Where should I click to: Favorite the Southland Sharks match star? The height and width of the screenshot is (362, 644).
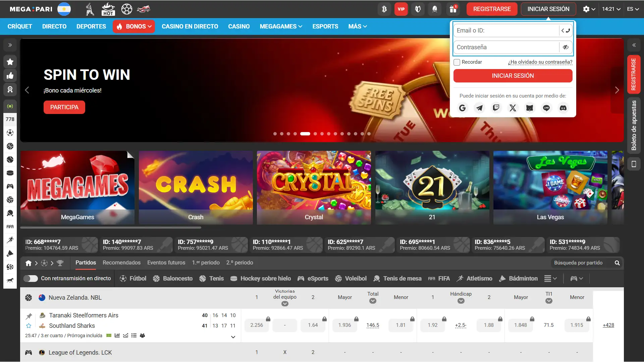tap(29, 326)
